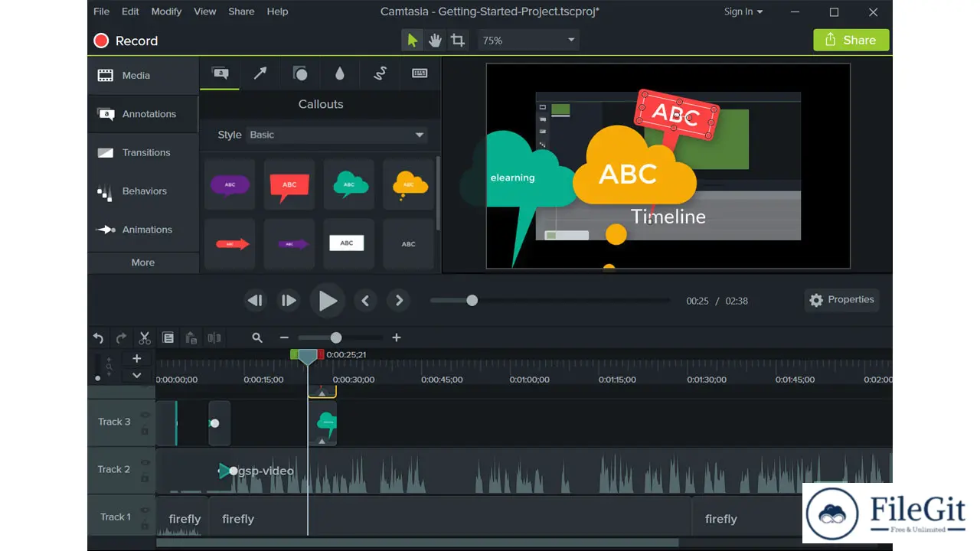Image resolution: width=980 pixels, height=551 pixels.
Task: Jump to the next clip
Action: [x=399, y=301]
